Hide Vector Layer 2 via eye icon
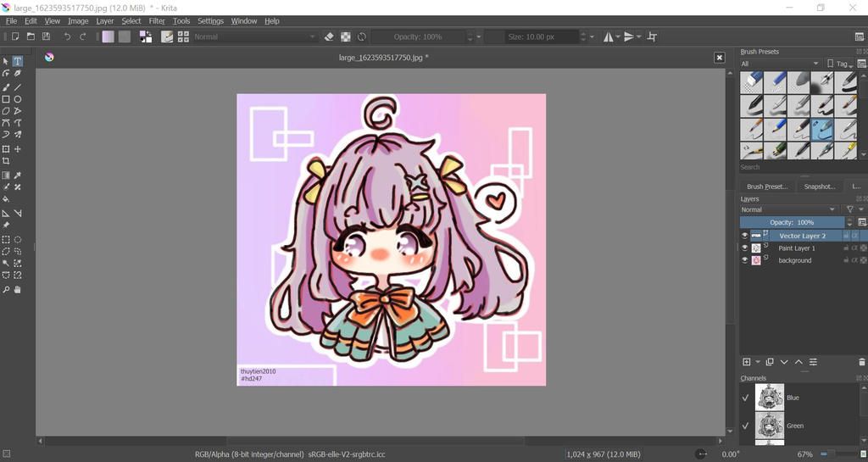The image size is (868, 462). (744, 235)
